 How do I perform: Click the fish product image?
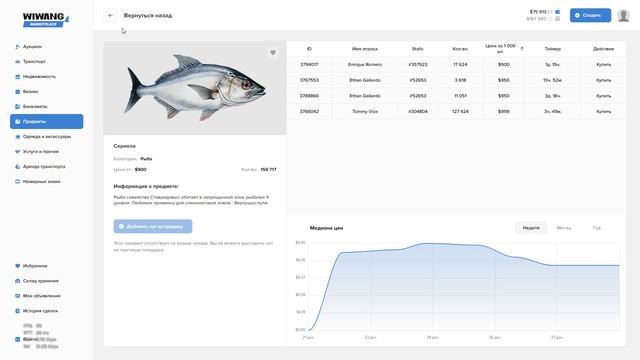coord(195,88)
